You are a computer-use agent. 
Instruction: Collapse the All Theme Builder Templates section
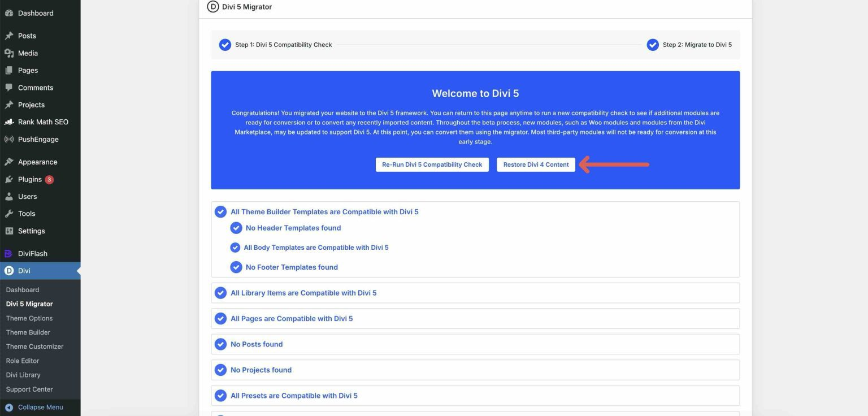tap(324, 212)
